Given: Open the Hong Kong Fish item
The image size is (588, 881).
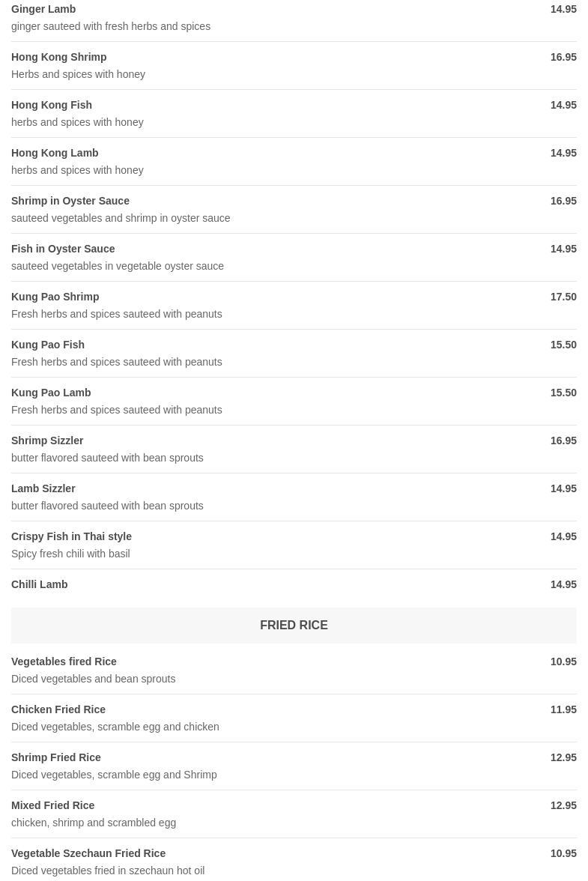Looking at the screenshot, I should coord(52,105).
